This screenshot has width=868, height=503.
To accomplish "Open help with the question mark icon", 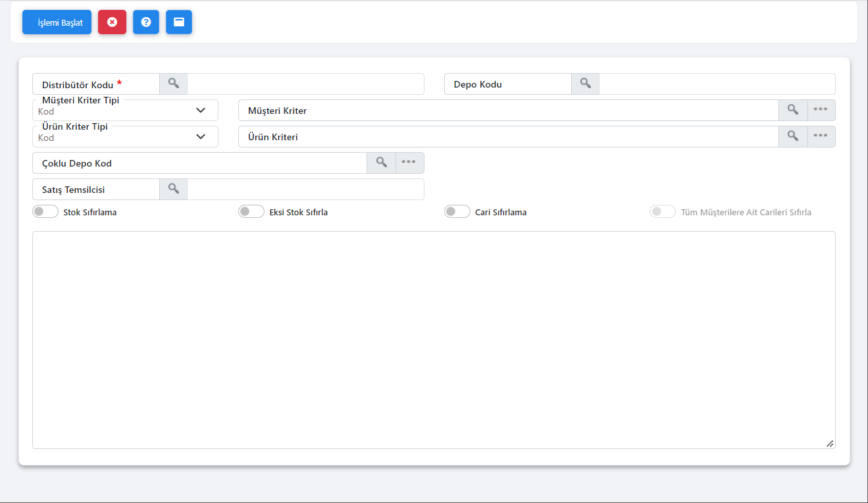I will (146, 22).
